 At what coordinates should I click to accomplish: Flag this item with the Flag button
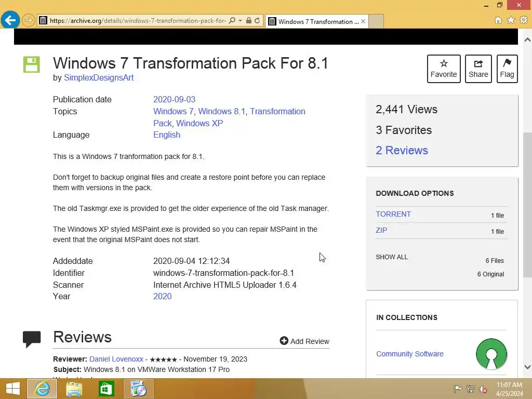507,69
